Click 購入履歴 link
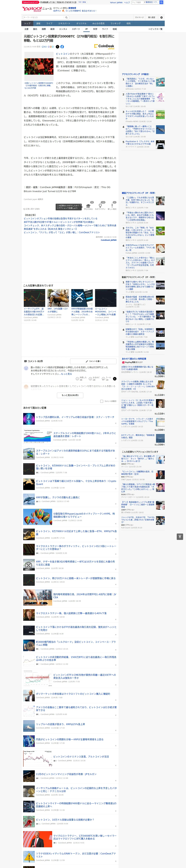This screenshot has width=186, height=868. click(x=152, y=17)
